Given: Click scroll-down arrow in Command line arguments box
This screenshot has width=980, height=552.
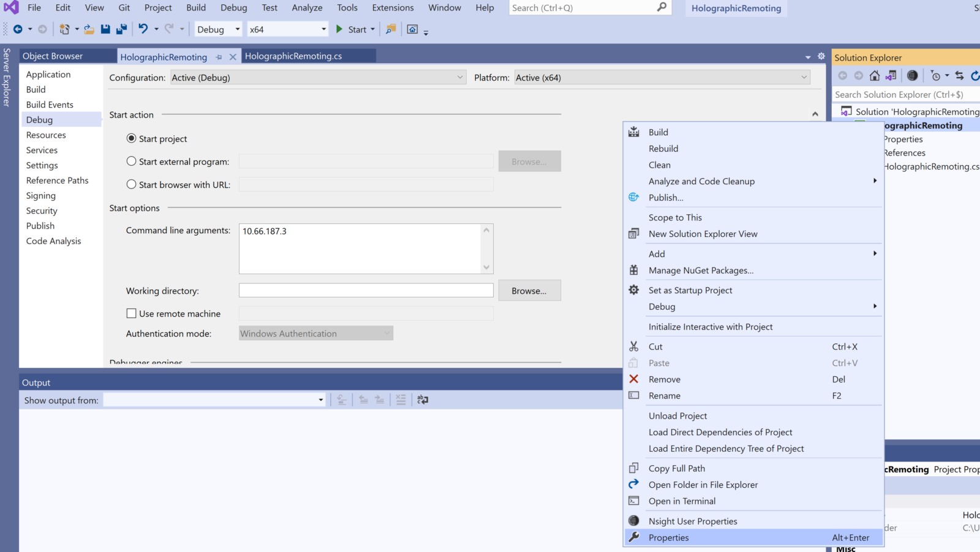Looking at the screenshot, I should [x=486, y=267].
